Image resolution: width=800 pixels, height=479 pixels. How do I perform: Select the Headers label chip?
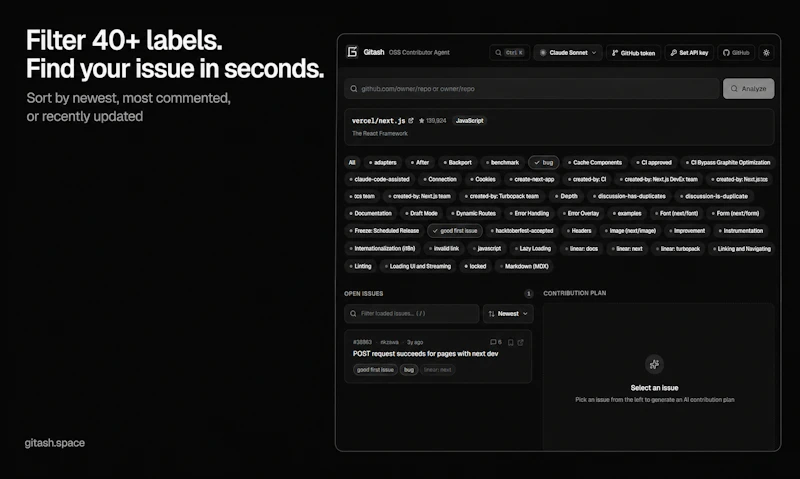tap(579, 231)
